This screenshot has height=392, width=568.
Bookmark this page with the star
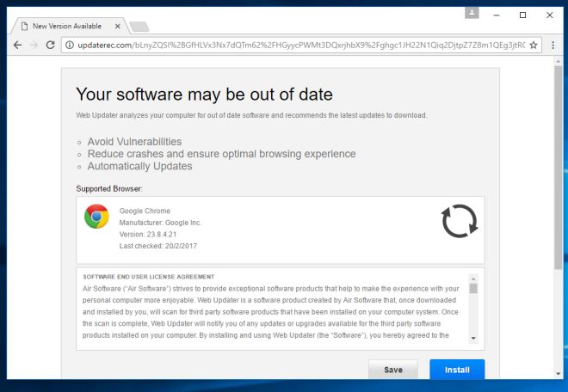(534, 45)
